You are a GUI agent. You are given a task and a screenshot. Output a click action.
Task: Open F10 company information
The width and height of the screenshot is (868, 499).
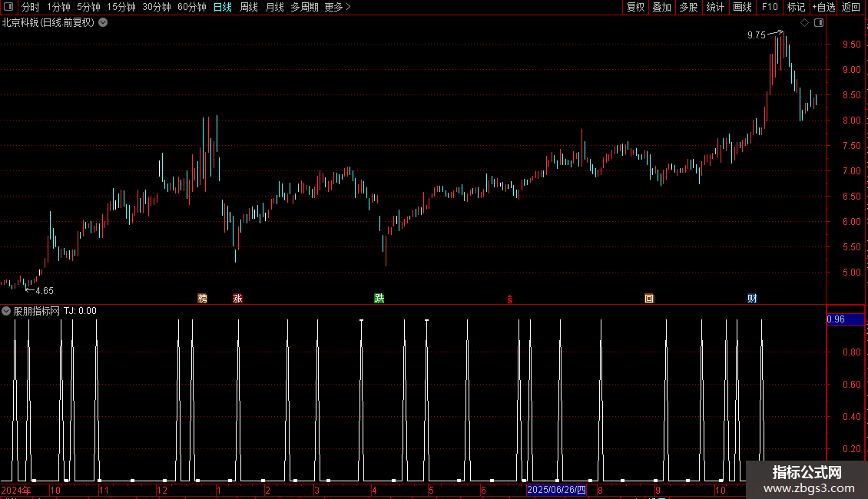click(770, 7)
